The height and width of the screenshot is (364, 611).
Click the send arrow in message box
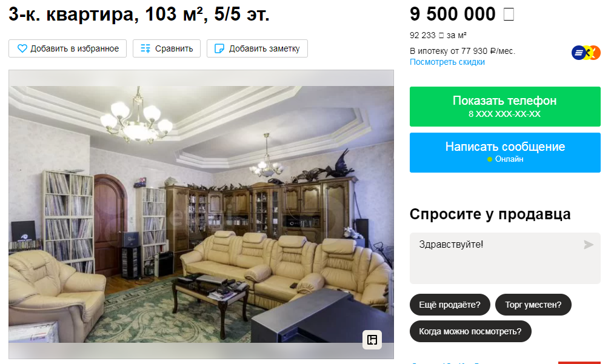[589, 245]
